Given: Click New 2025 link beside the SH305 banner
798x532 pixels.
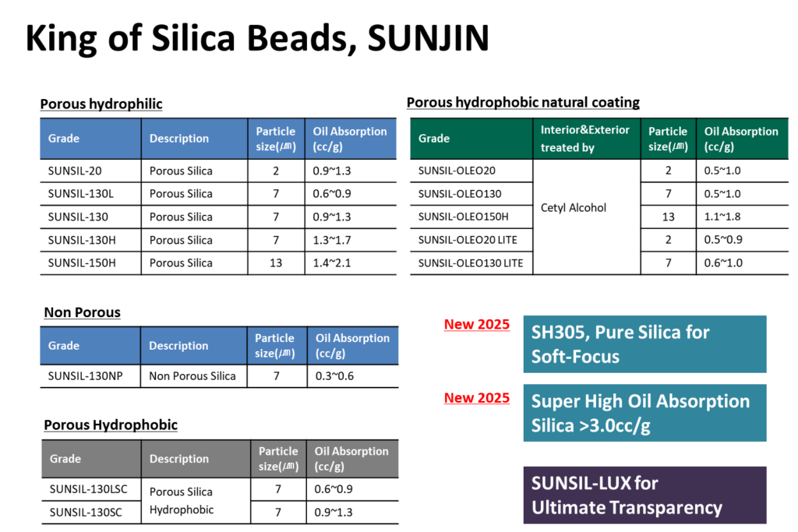Looking at the screenshot, I should pyautogui.click(x=476, y=325).
